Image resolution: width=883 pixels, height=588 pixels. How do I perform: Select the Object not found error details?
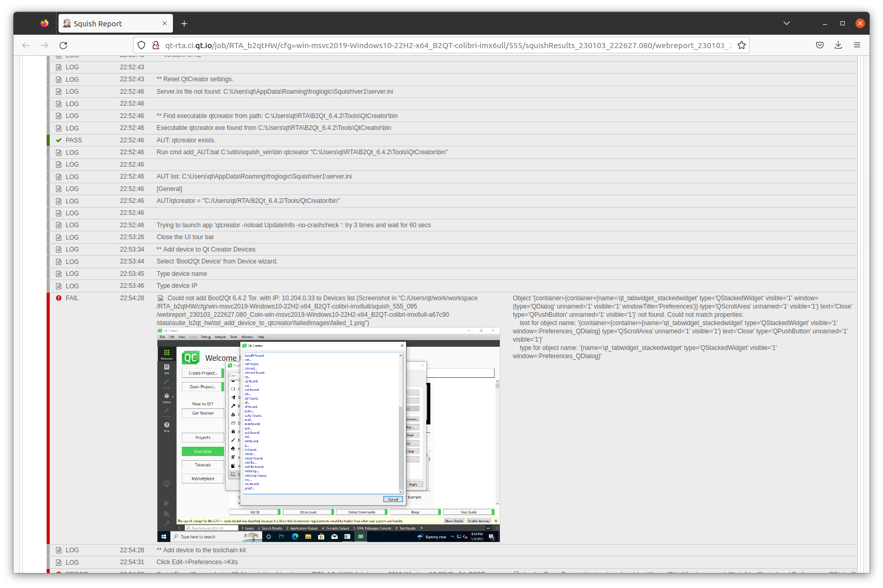click(x=683, y=327)
